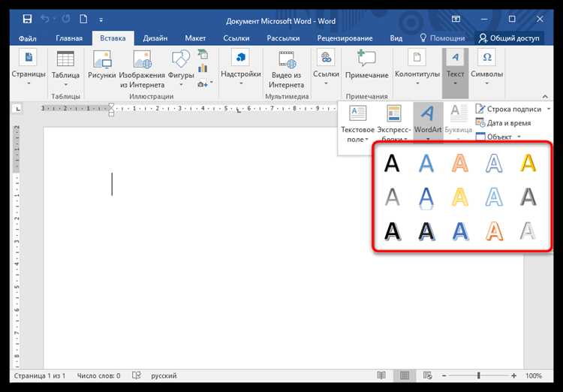Create a new blank document from Quick Access
The width and height of the screenshot is (563, 392).
click(x=83, y=19)
